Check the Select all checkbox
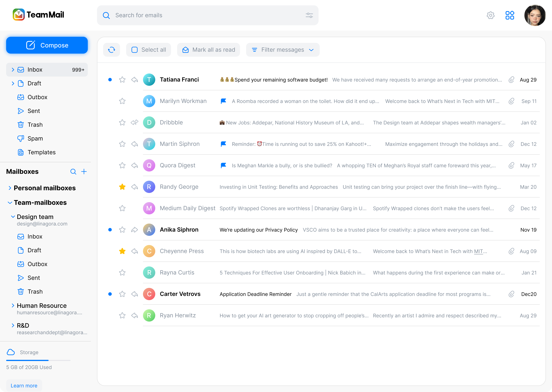 (135, 50)
